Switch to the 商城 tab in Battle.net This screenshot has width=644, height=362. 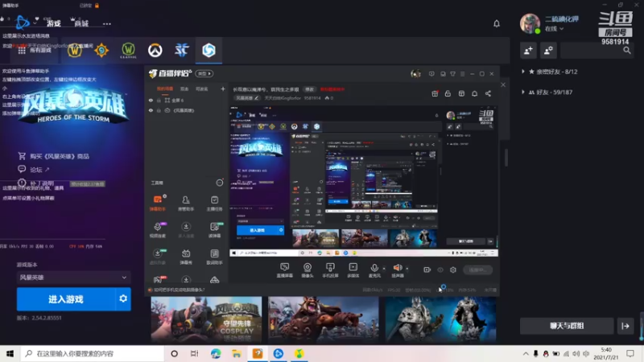81,23
